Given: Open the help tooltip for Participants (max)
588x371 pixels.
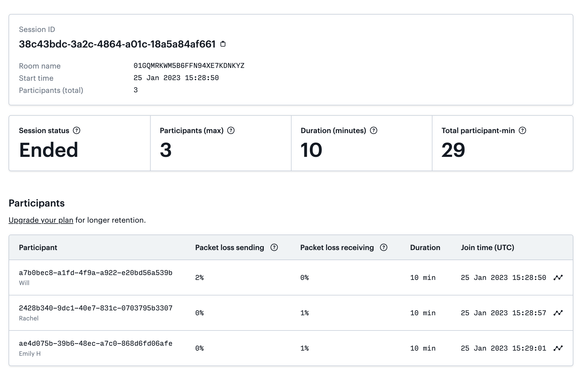Looking at the screenshot, I should 231,130.
